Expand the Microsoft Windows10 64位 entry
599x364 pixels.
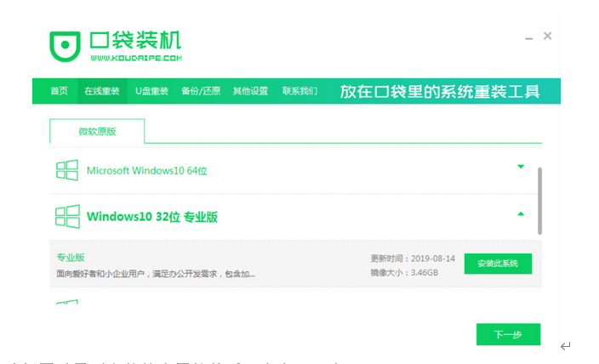click(x=521, y=167)
